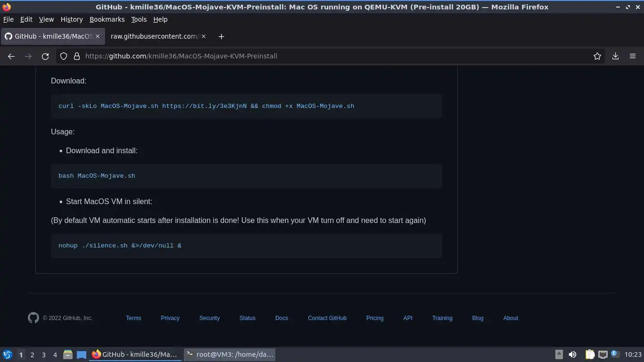Open the Edit menu

pos(26,19)
